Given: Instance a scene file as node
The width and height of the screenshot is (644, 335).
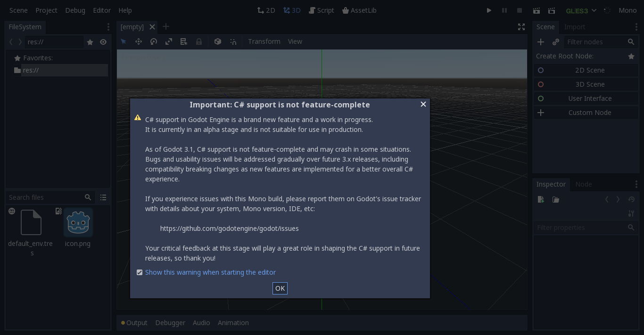Looking at the screenshot, I should (x=556, y=42).
